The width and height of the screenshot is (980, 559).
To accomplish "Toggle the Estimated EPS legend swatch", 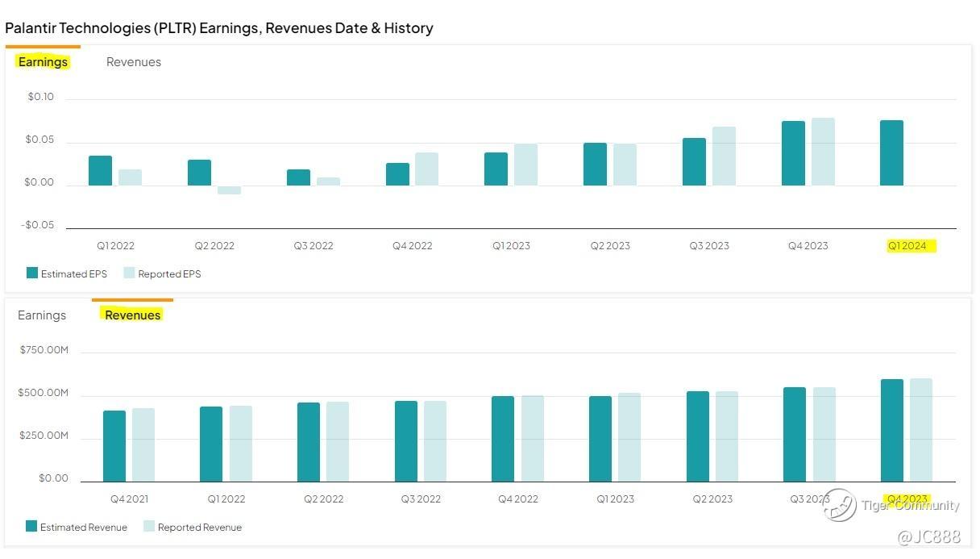I will pyautogui.click(x=32, y=273).
